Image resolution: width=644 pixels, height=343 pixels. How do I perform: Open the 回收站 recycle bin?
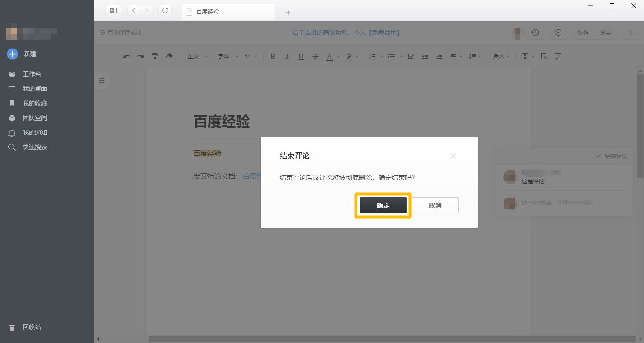(x=25, y=327)
